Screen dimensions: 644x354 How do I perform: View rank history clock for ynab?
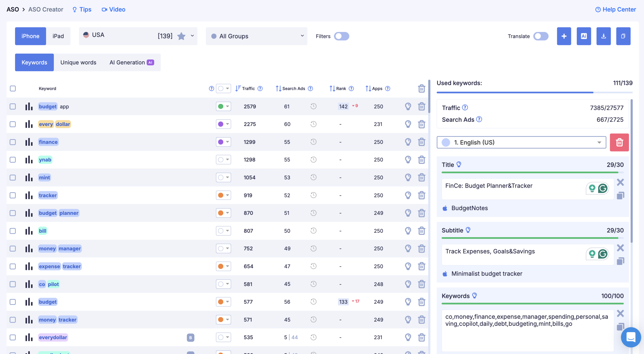(313, 160)
